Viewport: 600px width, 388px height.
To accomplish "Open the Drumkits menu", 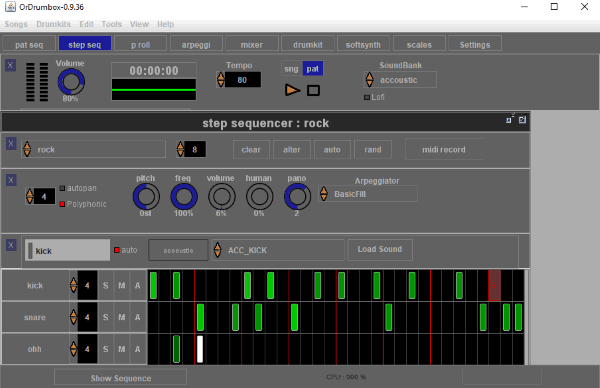I will [x=54, y=24].
